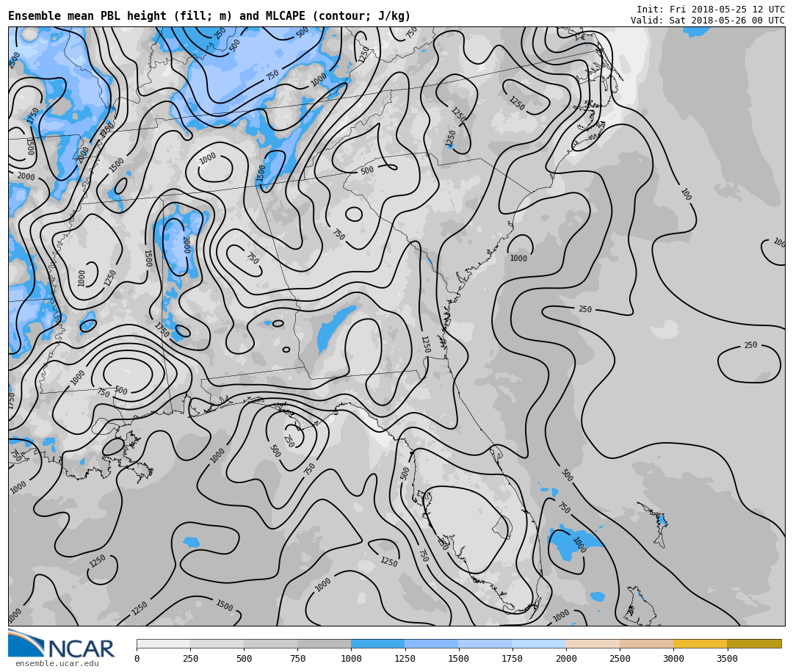Image resolution: width=793 pixels, height=672 pixels.
Task: Select the plot title about PBL height and MLCAPE
Action: click(209, 16)
